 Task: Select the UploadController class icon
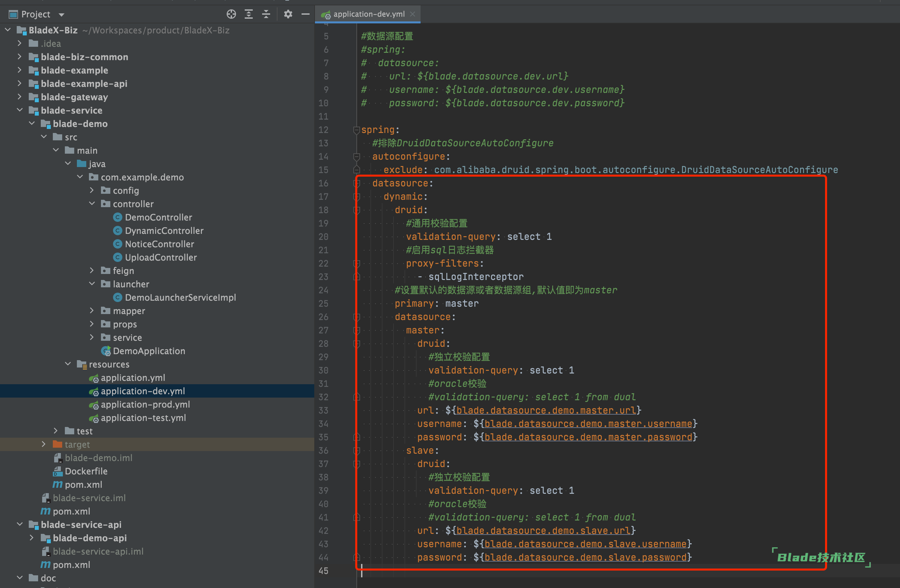118,257
